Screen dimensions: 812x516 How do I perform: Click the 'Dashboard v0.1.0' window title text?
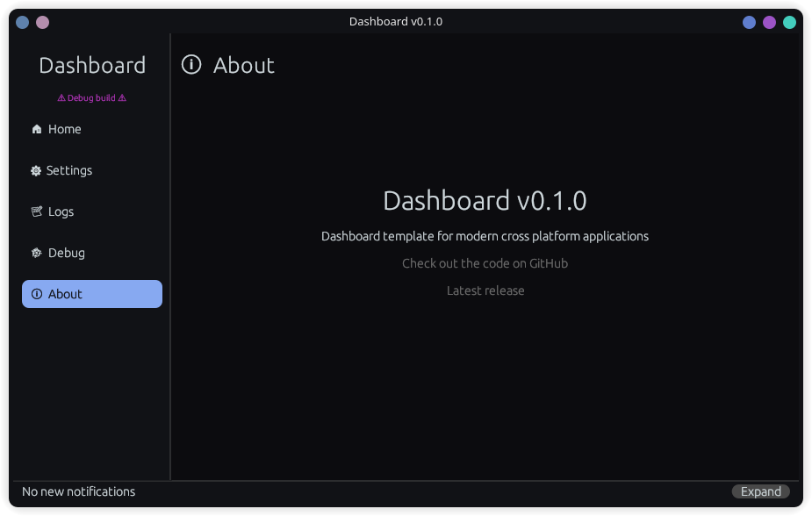pyautogui.click(x=396, y=22)
